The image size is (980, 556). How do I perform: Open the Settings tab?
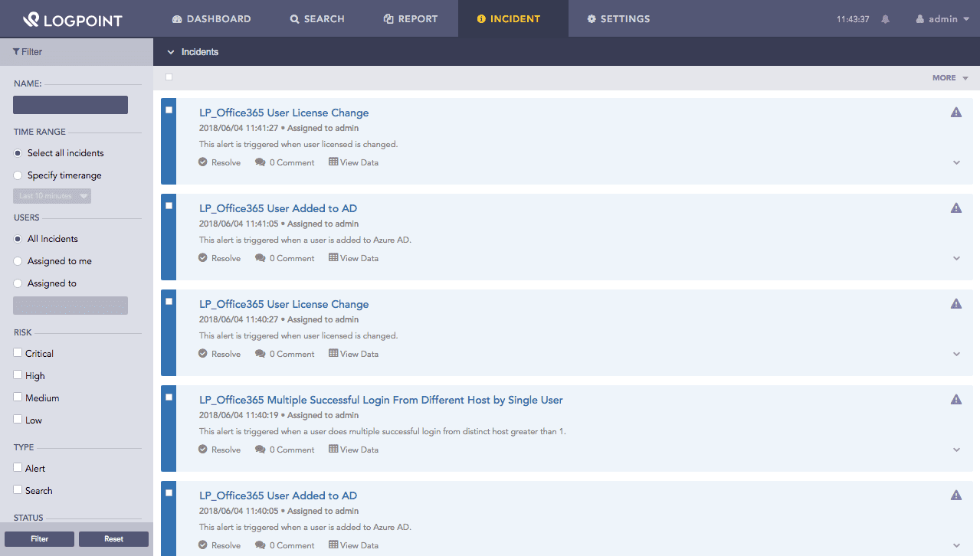coord(618,19)
